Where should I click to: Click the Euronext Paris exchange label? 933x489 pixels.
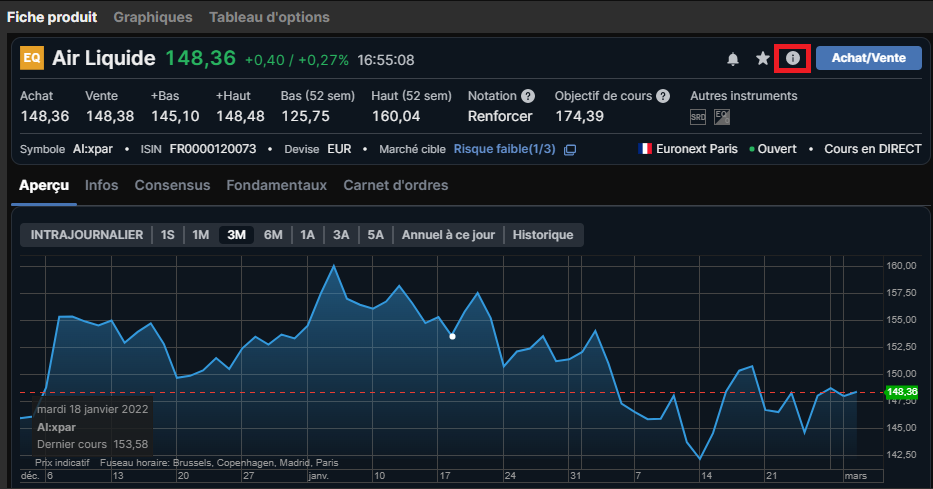click(x=697, y=149)
